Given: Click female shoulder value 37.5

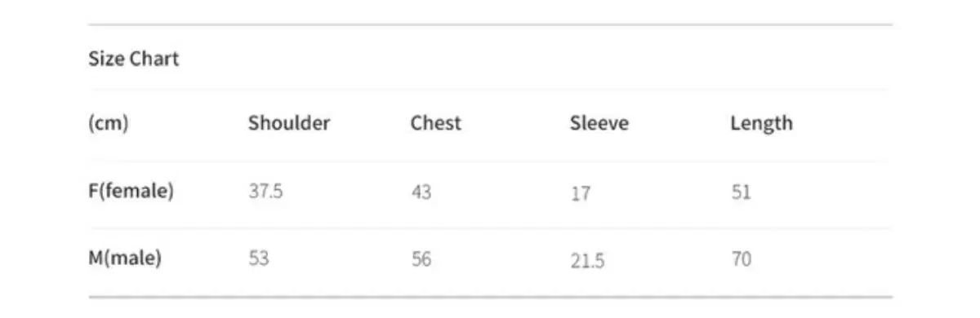Looking at the screenshot, I should point(266,192).
